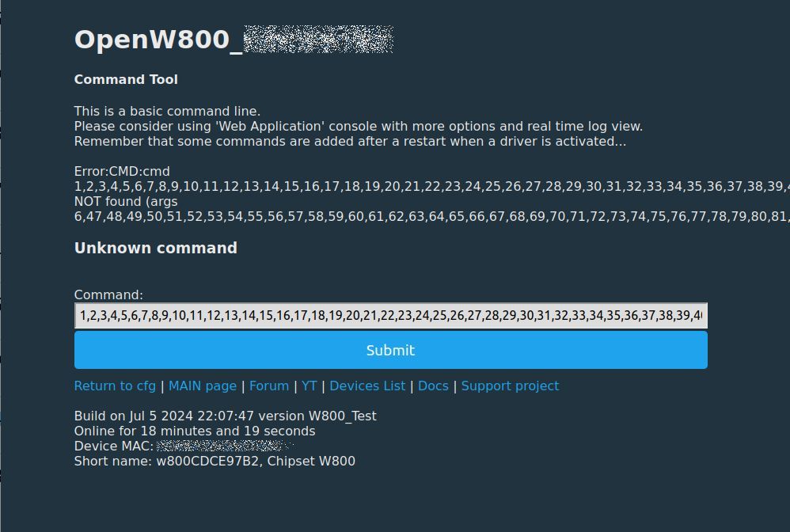Image resolution: width=790 pixels, height=532 pixels.
Task: Click the Device MAC line
Action: pos(184,446)
